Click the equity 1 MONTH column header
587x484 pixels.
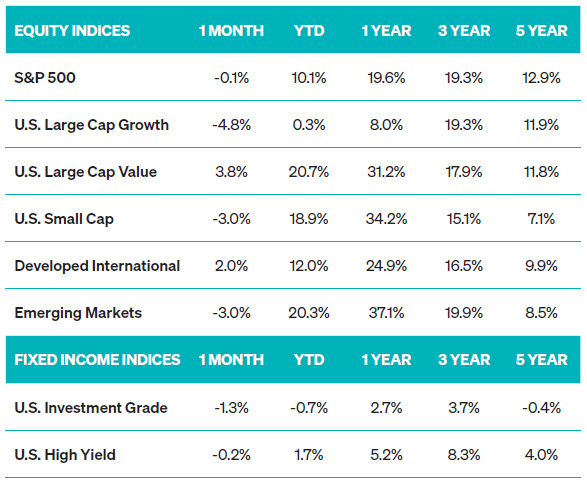click(231, 31)
